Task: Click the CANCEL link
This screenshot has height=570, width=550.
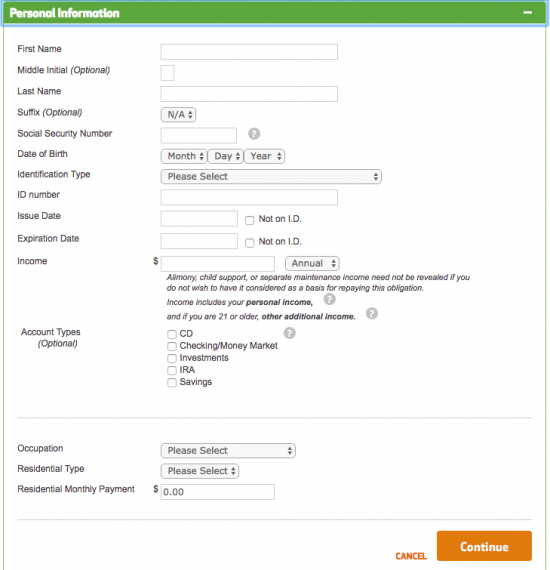Action: [x=411, y=556]
